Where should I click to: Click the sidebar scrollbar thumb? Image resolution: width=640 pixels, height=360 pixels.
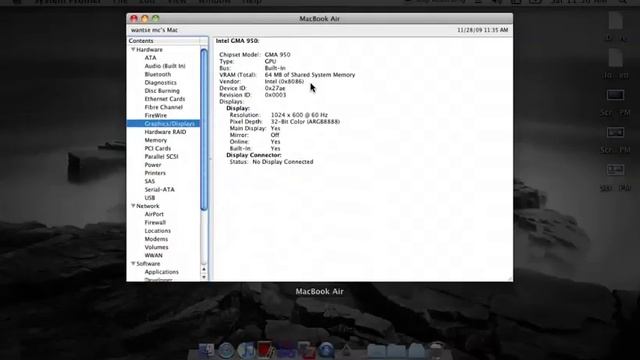pos(204,130)
